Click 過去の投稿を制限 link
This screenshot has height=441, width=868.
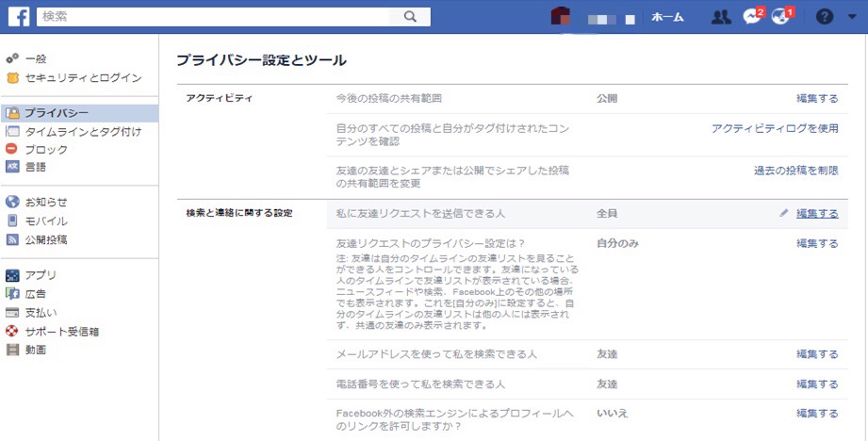796,171
